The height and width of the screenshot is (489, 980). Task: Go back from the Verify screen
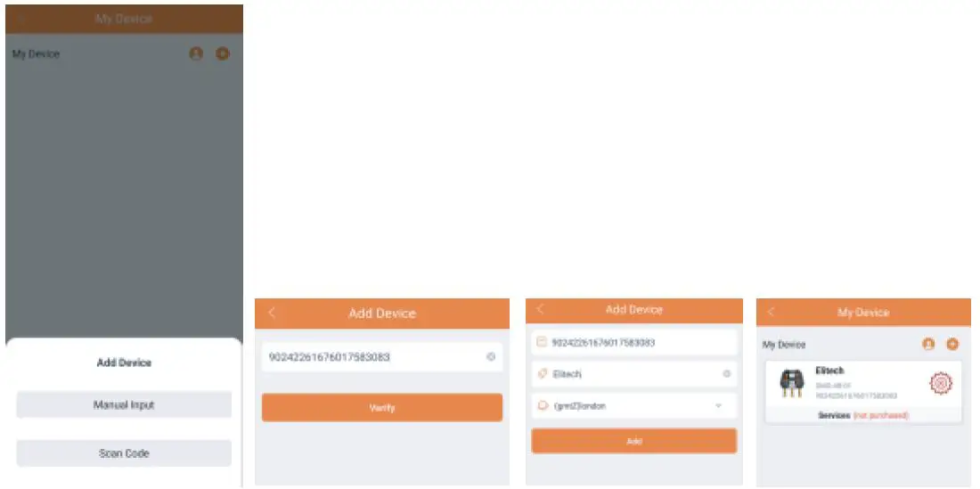[x=271, y=314]
